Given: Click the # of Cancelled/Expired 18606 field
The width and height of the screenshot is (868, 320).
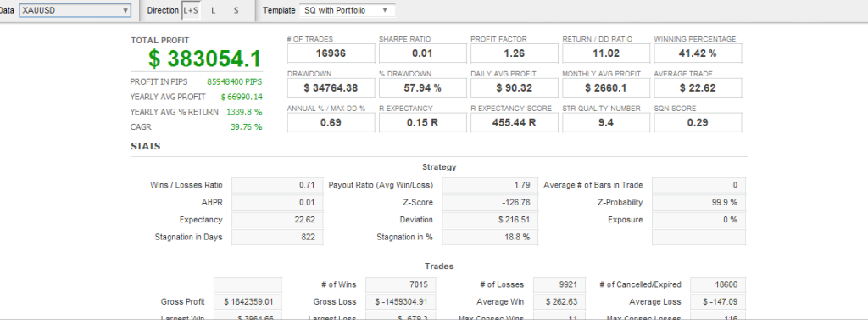Looking at the screenshot, I should click(x=718, y=284).
